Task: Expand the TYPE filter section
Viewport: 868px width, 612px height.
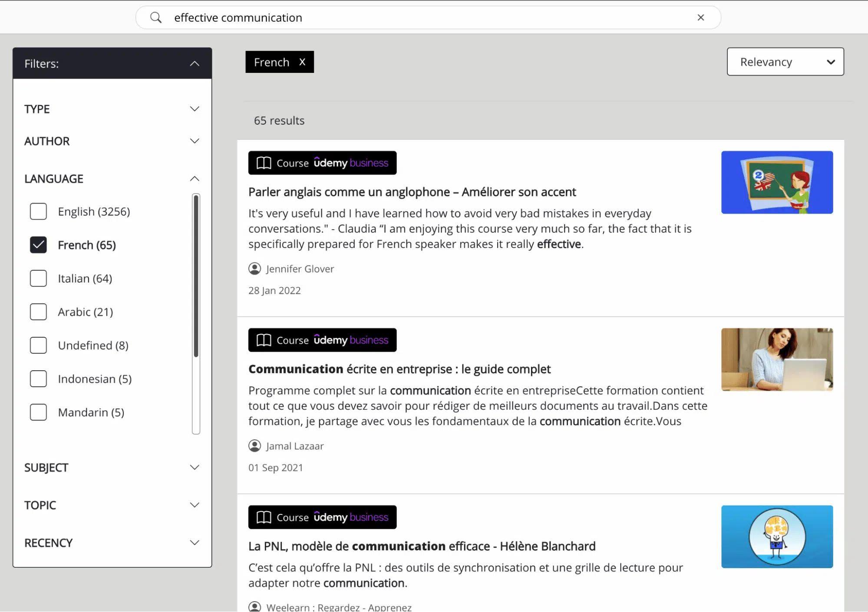Action: click(195, 109)
